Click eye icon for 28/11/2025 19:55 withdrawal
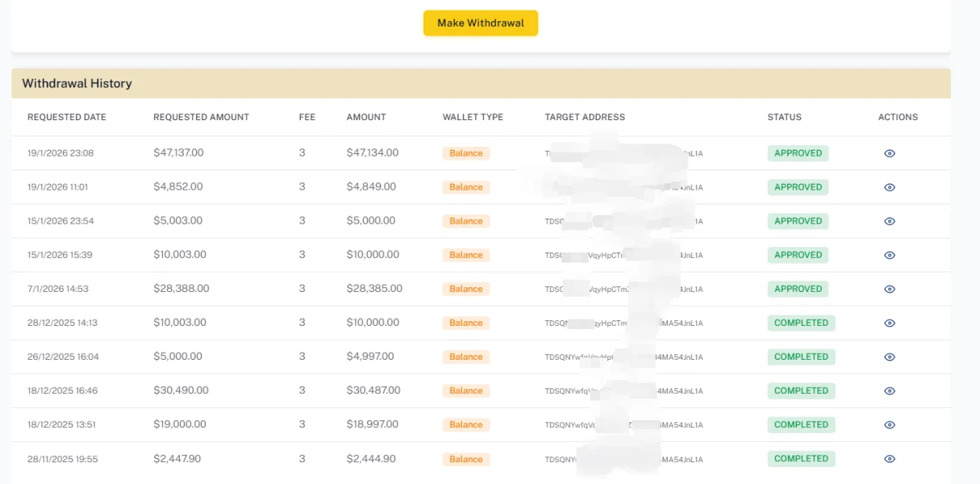The width and height of the screenshot is (980, 484). click(890, 459)
